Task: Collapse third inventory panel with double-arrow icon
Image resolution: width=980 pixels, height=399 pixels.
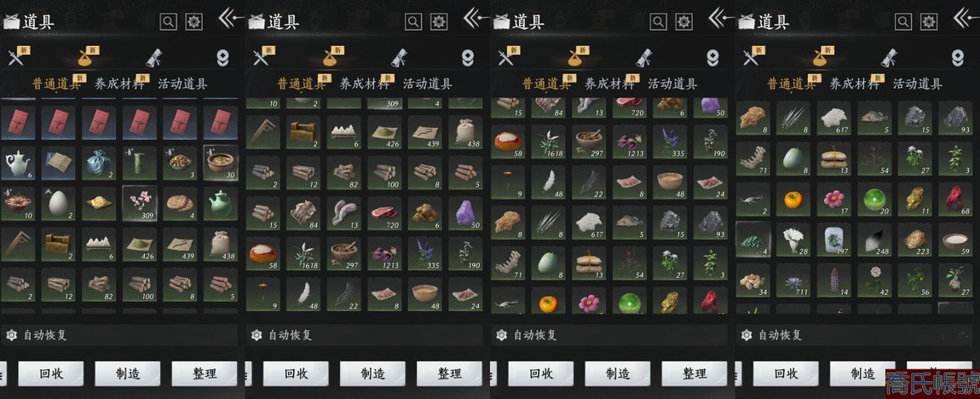Action: [720, 18]
